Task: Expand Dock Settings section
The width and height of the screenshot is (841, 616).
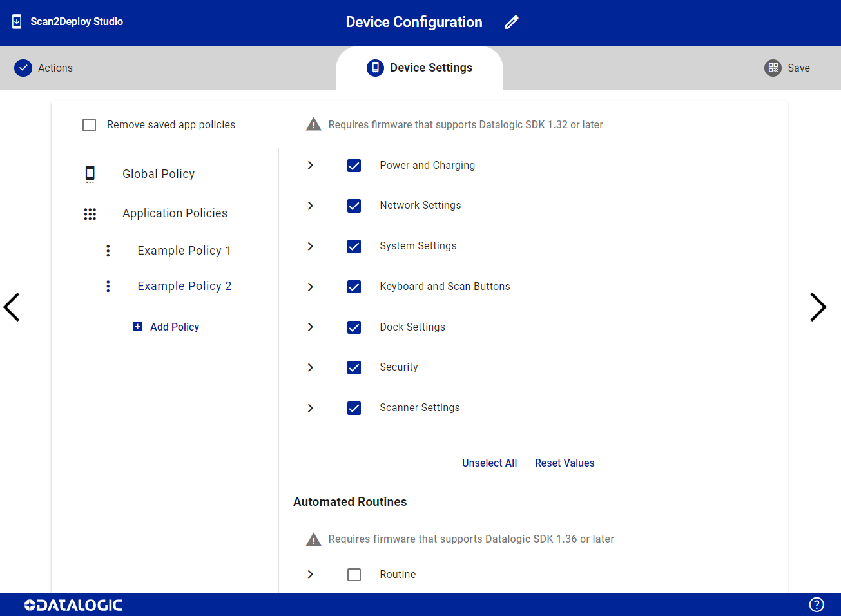Action: coord(311,327)
